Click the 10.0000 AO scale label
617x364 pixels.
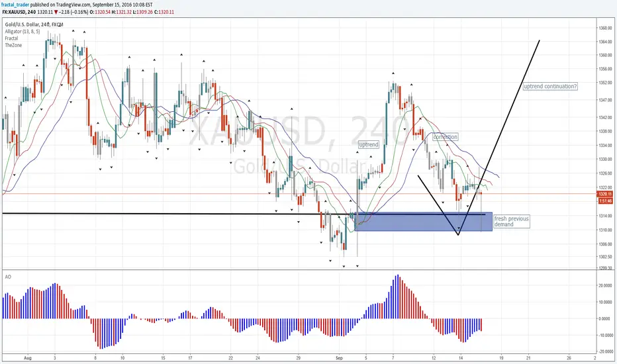pos(605,302)
